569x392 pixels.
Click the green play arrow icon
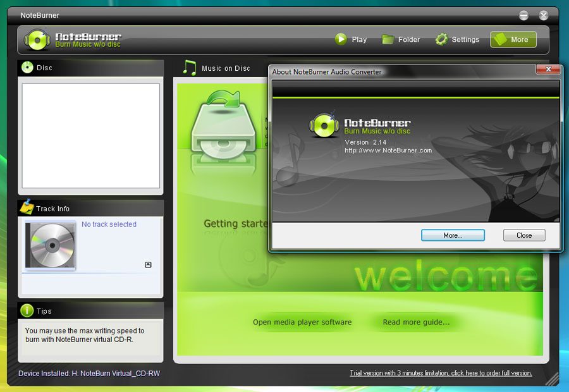[x=341, y=39]
